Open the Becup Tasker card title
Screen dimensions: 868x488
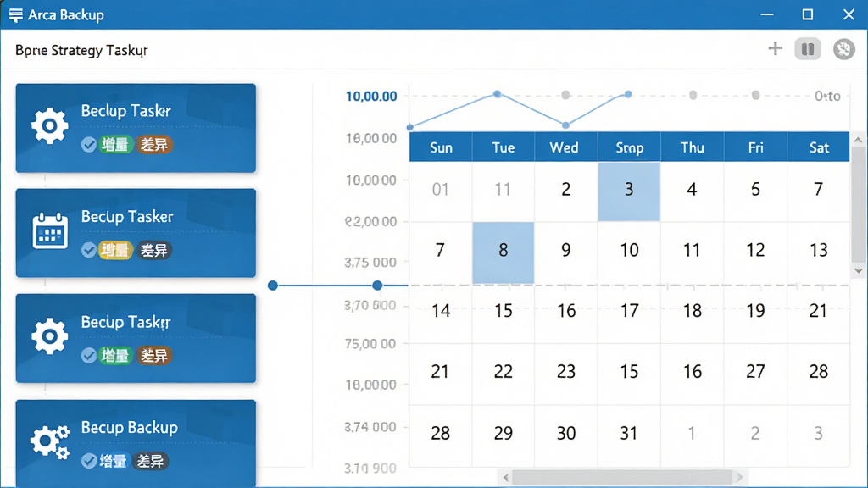coord(127,216)
